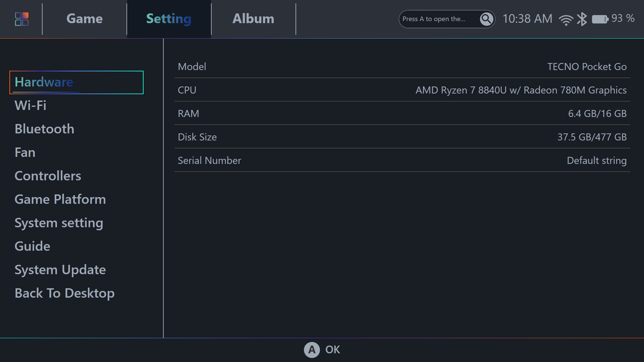The height and width of the screenshot is (362, 644).
Task: Go to Fan settings
Action: tap(25, 153)
